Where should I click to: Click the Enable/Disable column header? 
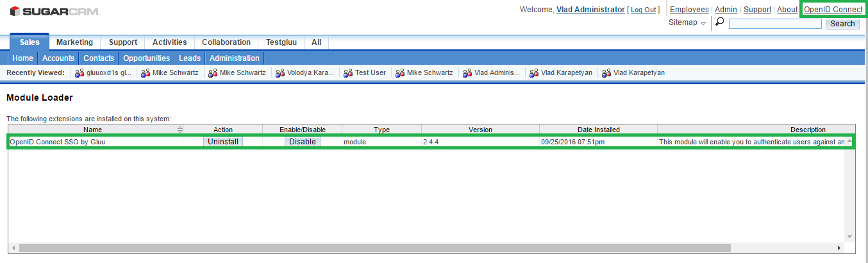point(303,130)
